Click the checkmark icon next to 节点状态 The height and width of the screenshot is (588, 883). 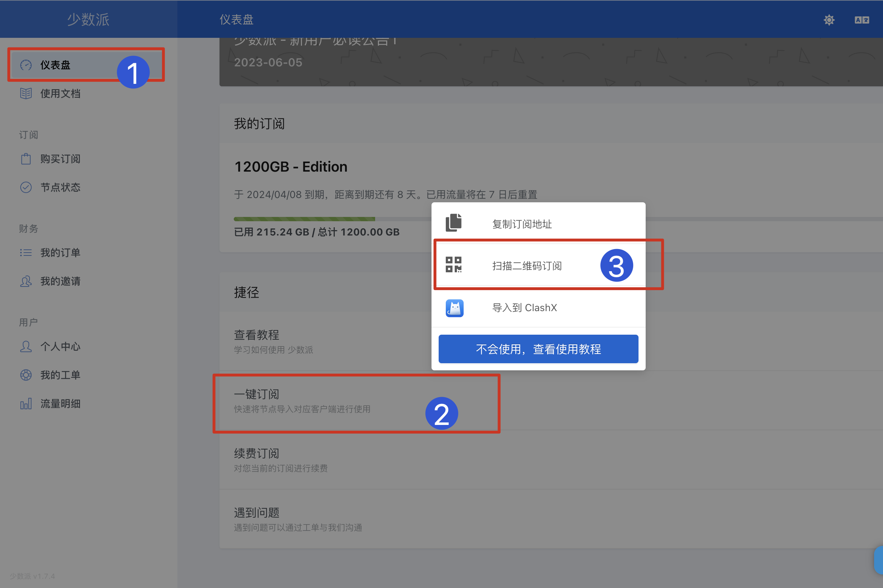26,188
